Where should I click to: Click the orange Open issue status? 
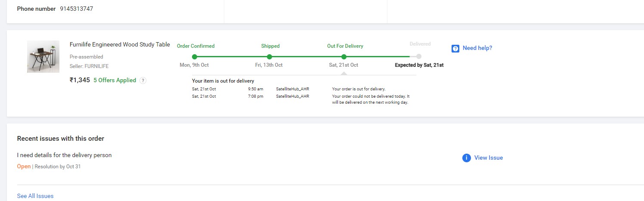pyautogui.click(x=24, y=167)
